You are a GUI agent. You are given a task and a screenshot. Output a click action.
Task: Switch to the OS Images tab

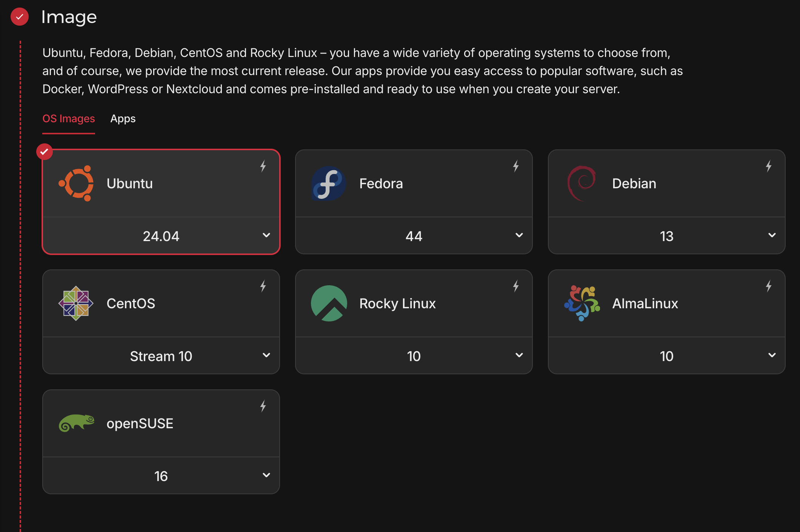point(69,119)
